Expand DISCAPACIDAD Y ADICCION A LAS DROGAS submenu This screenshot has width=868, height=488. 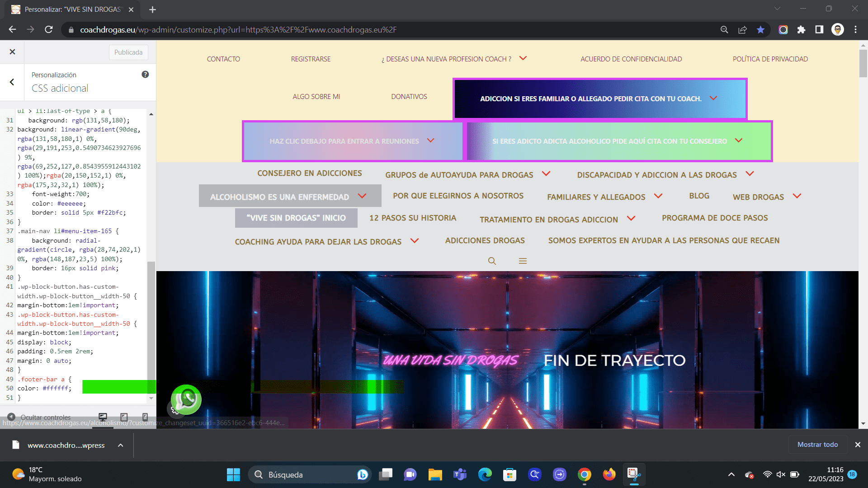(750, 174)
